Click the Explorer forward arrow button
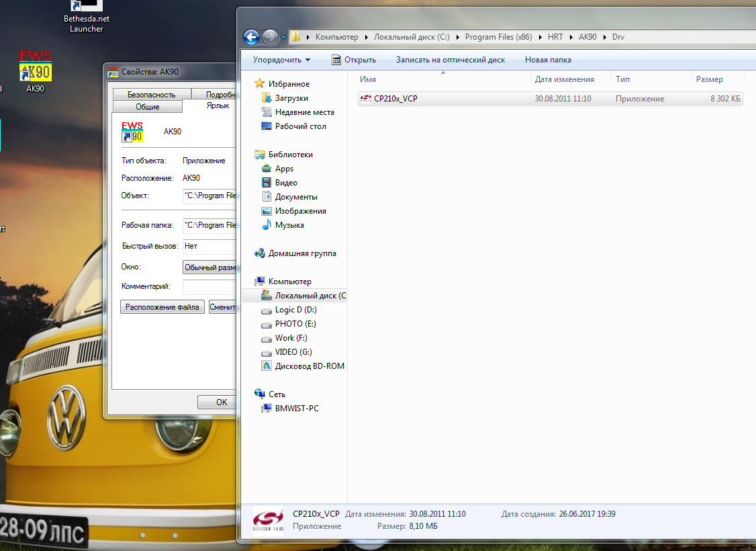756x551 pixels. 270,37
